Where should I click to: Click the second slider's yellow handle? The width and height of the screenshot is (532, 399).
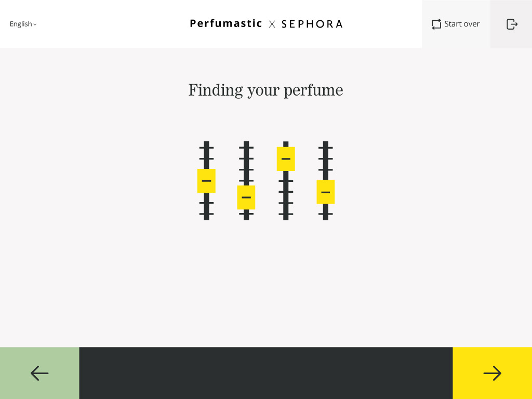(246, 197)
